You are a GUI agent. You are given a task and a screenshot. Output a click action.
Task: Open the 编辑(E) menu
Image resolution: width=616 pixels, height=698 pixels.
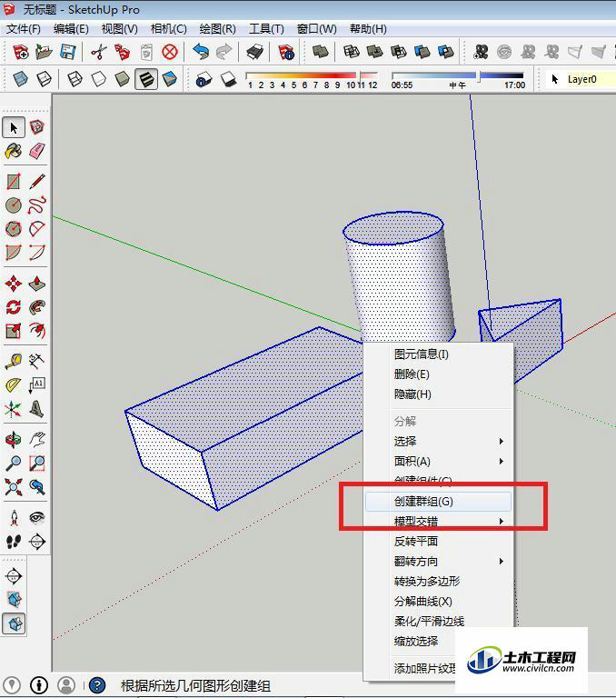click(71, 29)
